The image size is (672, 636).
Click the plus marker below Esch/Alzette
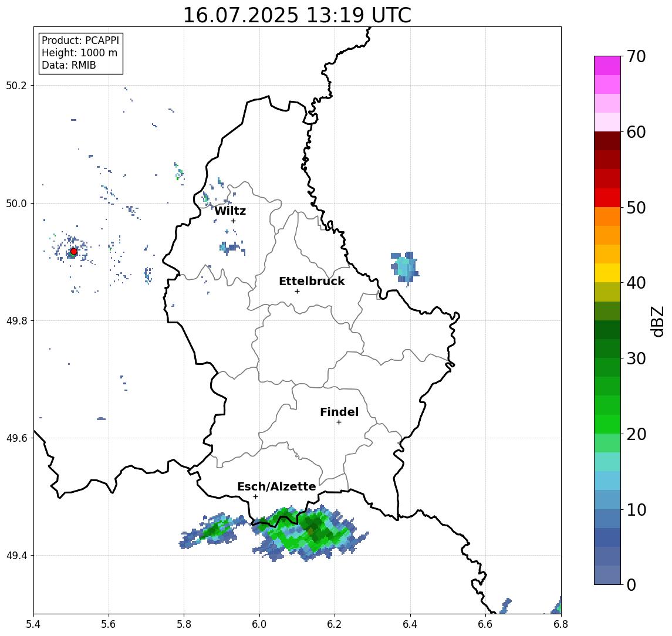coord(255,497)
